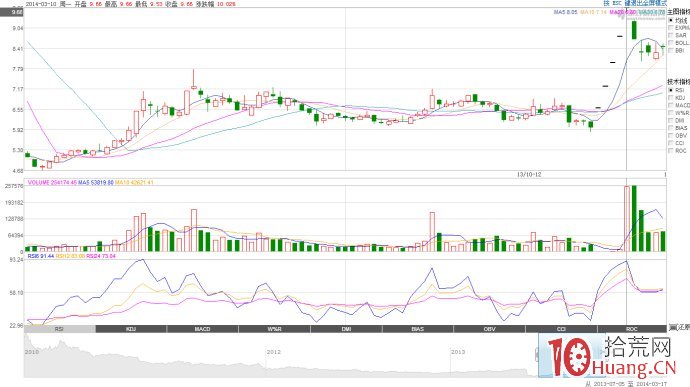Click the 2012 marker on overview timeline
Viewport: 690px width, 387px height.
[x=273, y=352]
